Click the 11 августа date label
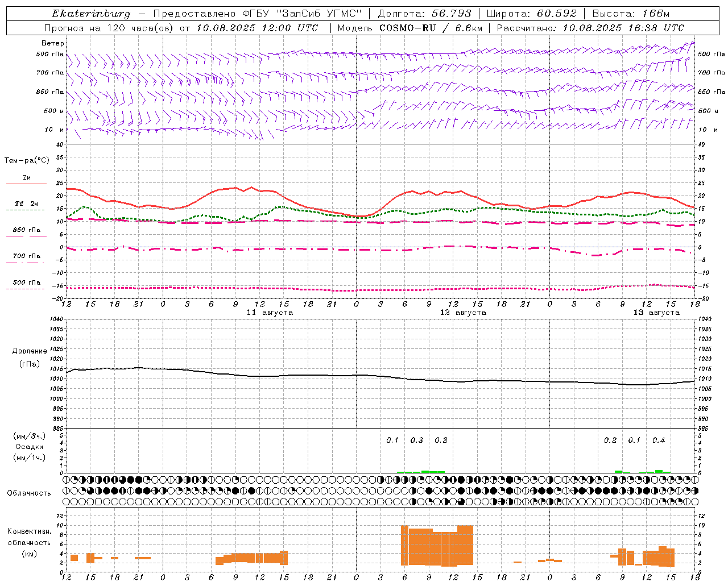Viewport: 728px width, 582px height. (x=270, y=313)
